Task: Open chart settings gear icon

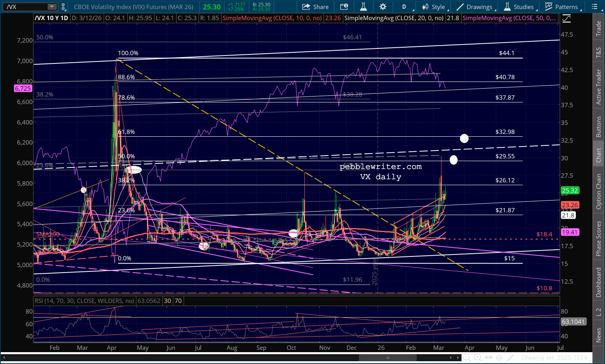Action: (x=383, y=7)
